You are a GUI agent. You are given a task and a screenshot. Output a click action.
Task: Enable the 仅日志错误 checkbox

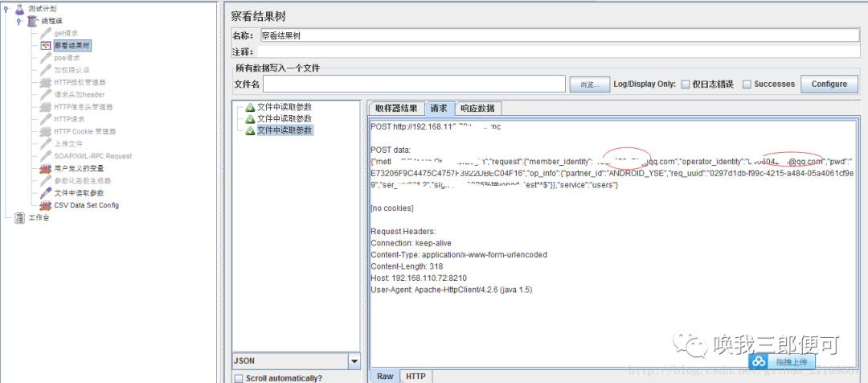pos(686,84)
